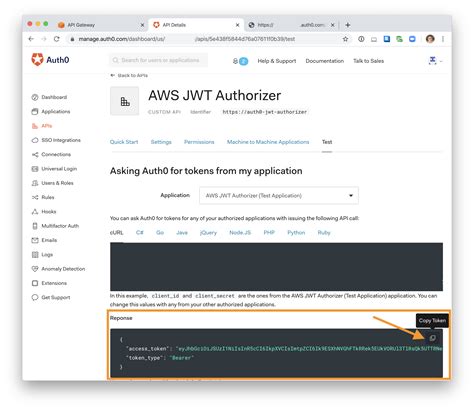
Task: Select the Ruby code tab
Action: (x=324, y=233)
